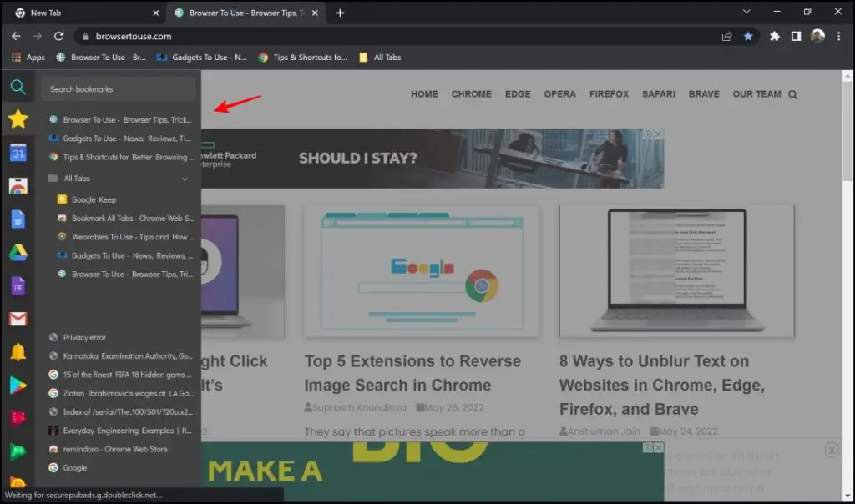Open the article Top 5 Extensions to Reverse Image Search
855x504 pixels.
[412, 373]
